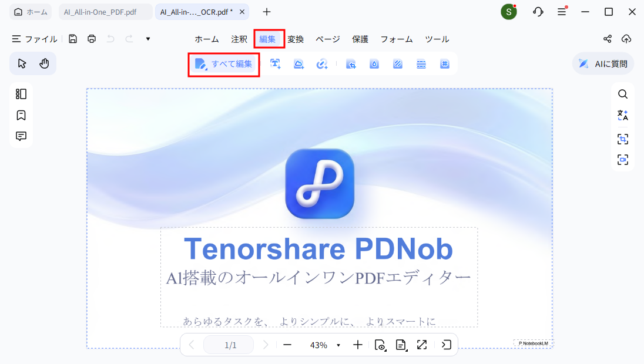Zoom out with the minus button
Image resolution: width=644 pixels, height=364 pixels.
[x=287, y=345]
